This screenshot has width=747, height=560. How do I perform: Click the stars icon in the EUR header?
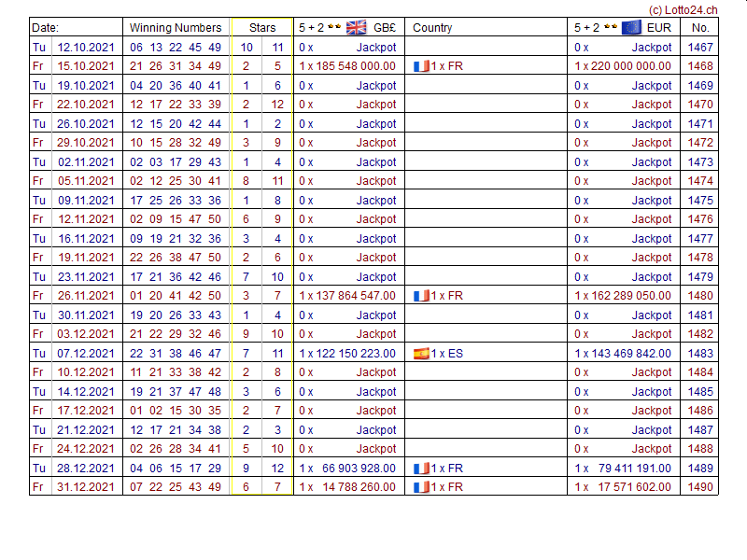click(x=611, y=27)
